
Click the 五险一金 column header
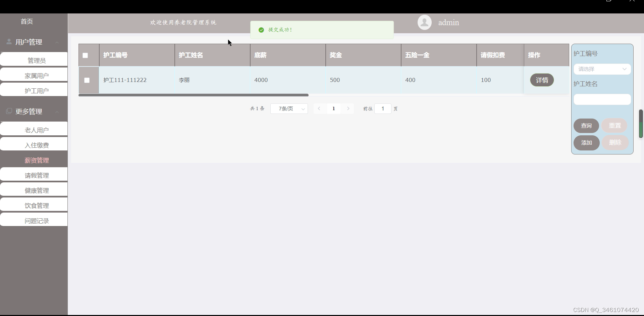(439, 55)
